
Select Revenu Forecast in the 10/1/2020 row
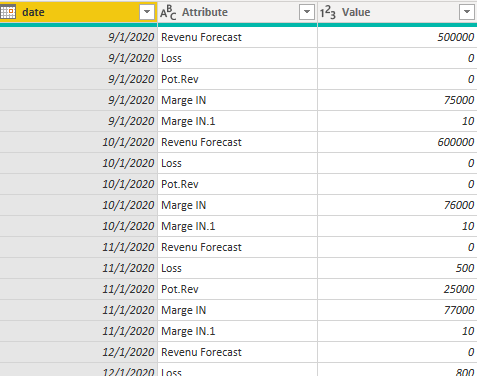(201, 142)
